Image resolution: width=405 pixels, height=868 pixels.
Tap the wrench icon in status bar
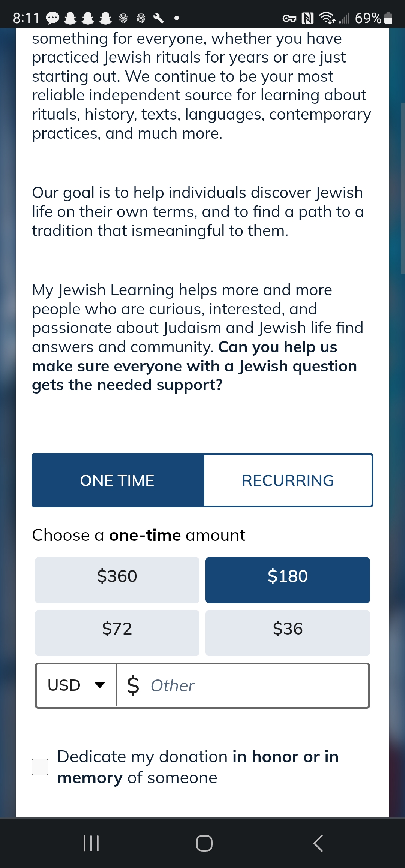159,18
